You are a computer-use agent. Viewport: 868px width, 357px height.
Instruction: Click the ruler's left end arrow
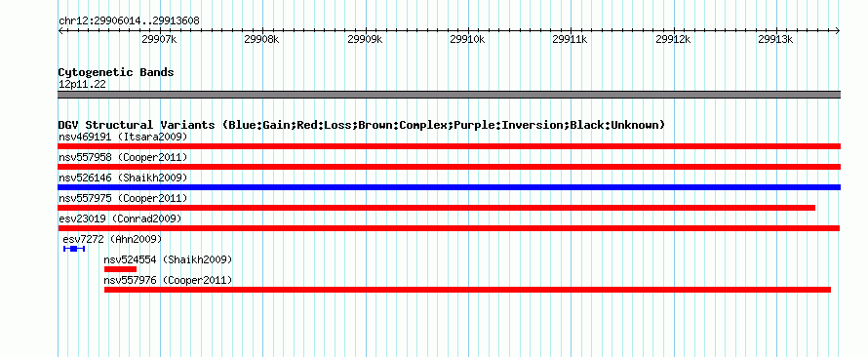click(x=60, y=31)
